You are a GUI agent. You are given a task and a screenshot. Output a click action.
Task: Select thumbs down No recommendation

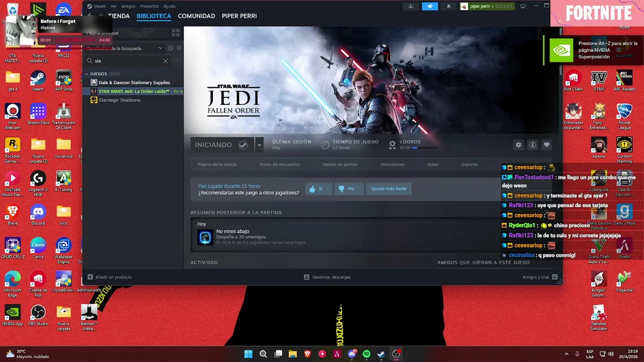(349, 189)
